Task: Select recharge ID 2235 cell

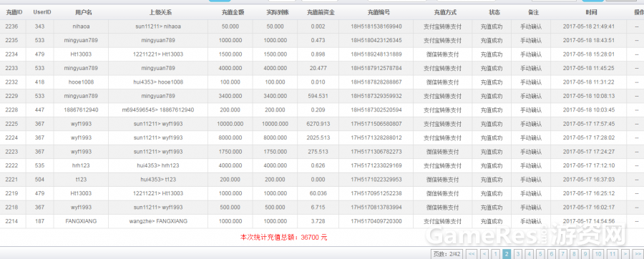Action: tap(12, 41)
